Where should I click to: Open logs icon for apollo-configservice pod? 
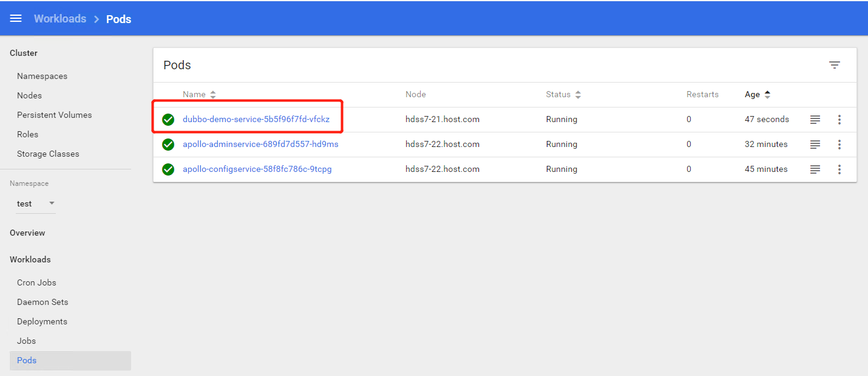pos(815,169)
